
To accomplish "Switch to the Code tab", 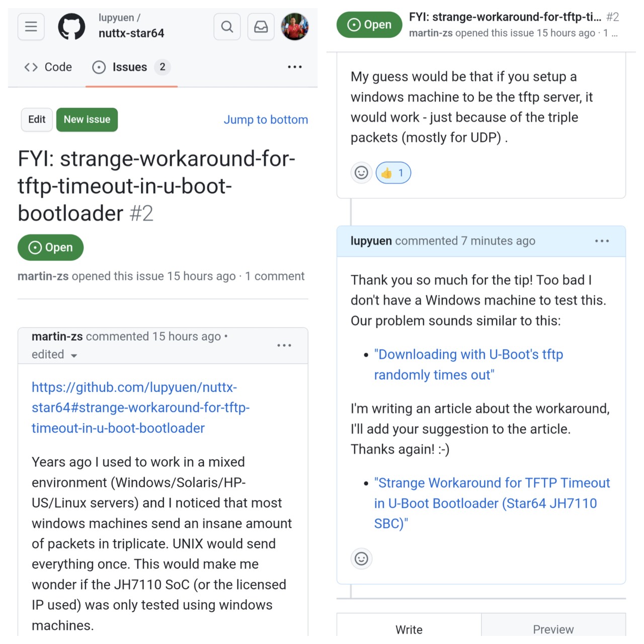I will (x=48, y=67).
